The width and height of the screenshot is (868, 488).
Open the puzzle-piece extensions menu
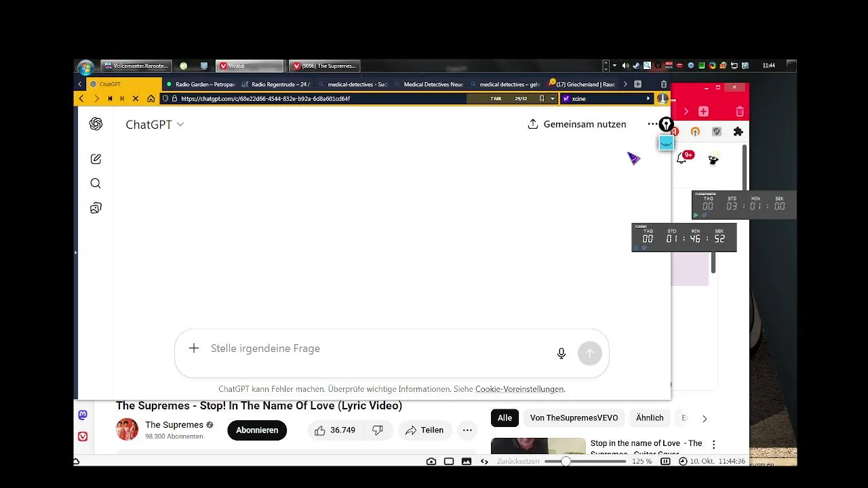point(738,131)
